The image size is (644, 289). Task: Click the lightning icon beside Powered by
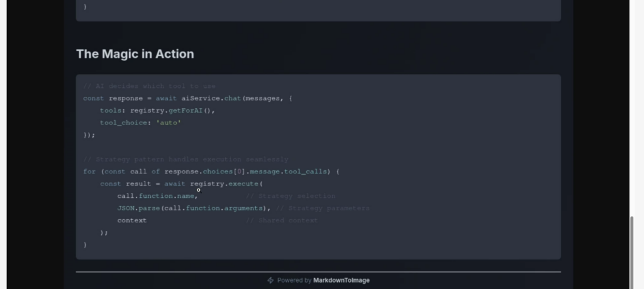coord(270,280)
